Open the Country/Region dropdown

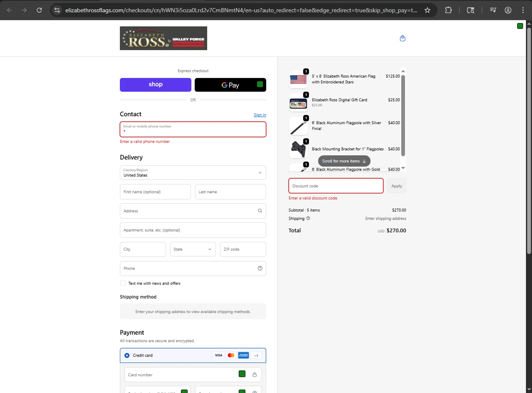point(193,173)
